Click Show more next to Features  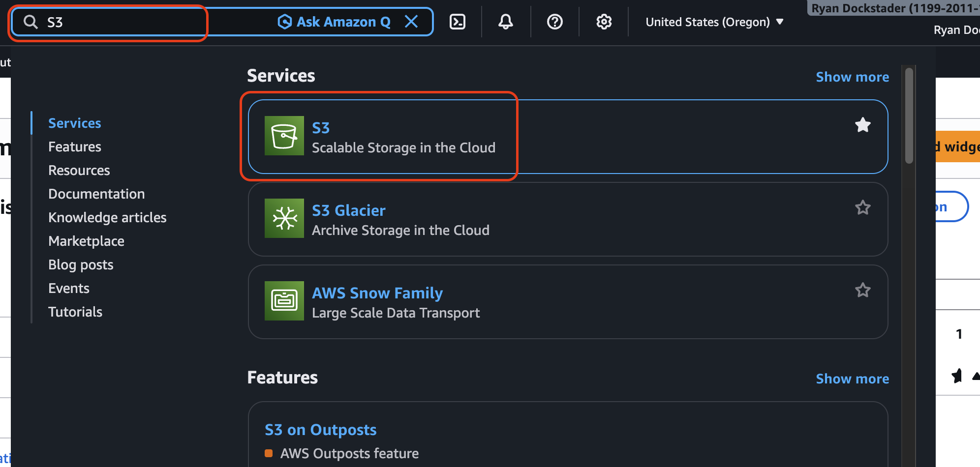click(852, 379)
